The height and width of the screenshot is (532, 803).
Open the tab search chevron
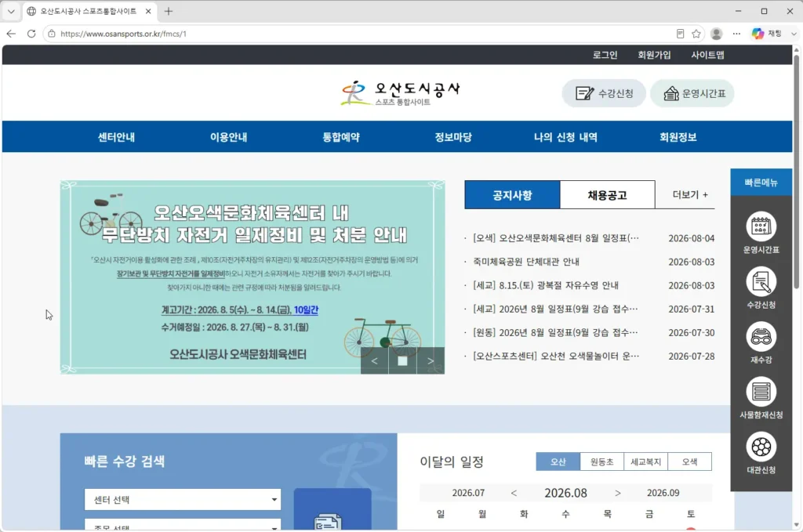click(x=11, y=11)
